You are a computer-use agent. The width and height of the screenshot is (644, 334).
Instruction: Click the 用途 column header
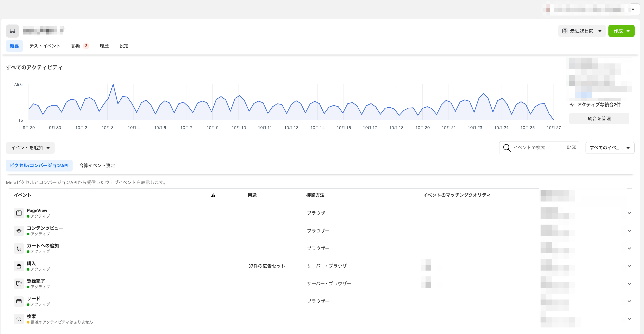[x=252, y=195]
